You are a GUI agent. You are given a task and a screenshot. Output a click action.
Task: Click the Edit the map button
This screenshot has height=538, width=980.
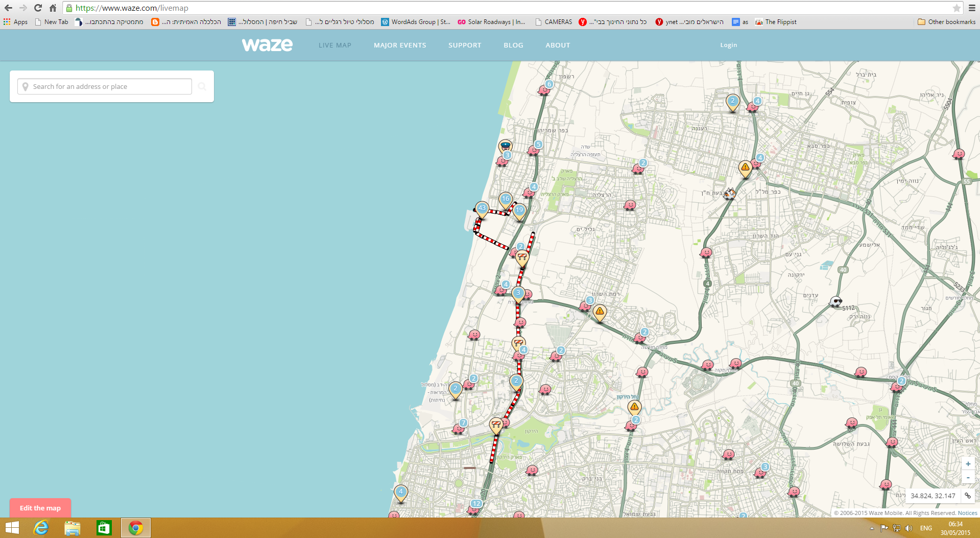pos(40,508)
